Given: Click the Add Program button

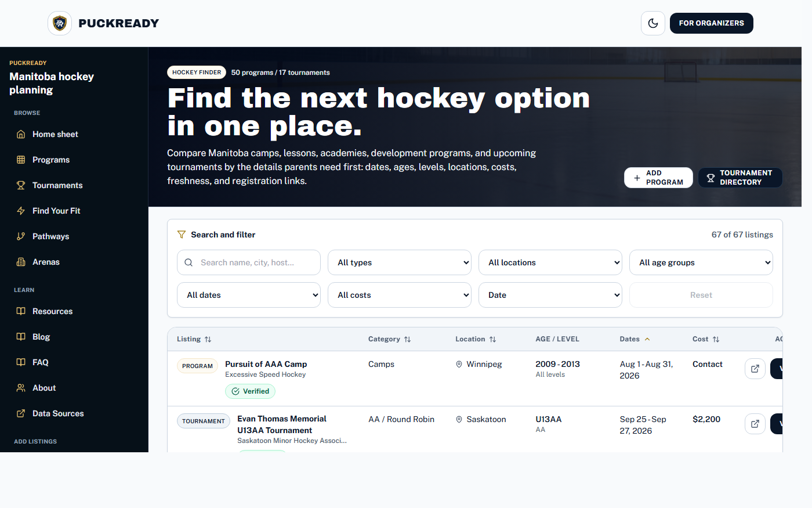Looking at the screenshot, I should [x=658, y=178].
